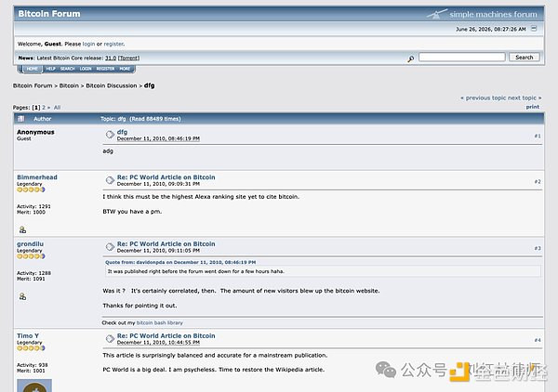This screenshot has height=392, width=558.
Task: Click post number #1 permalink
Action: click(538, 137)
